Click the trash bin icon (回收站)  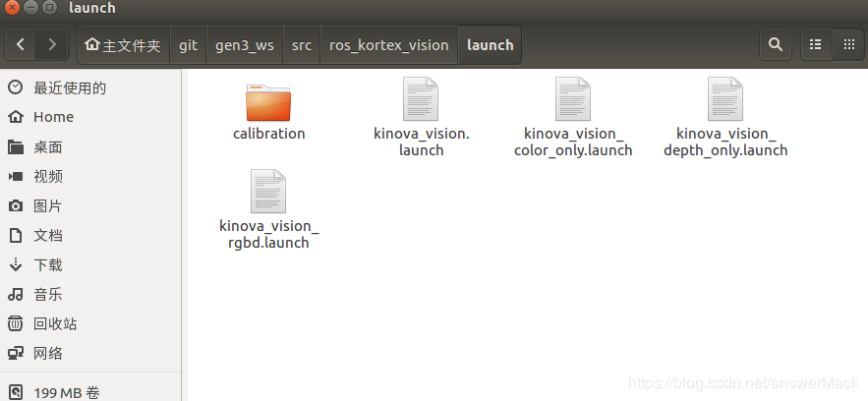16,323
